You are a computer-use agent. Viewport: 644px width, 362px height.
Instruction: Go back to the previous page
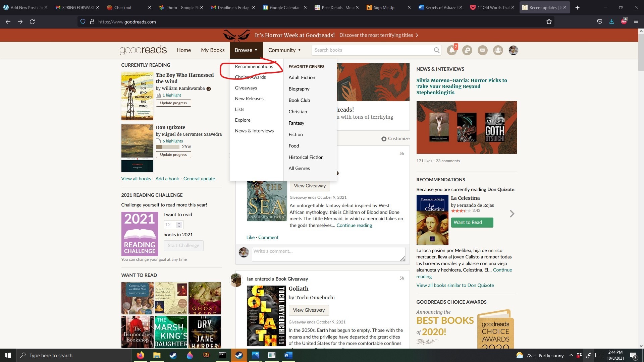click(8, 22)
